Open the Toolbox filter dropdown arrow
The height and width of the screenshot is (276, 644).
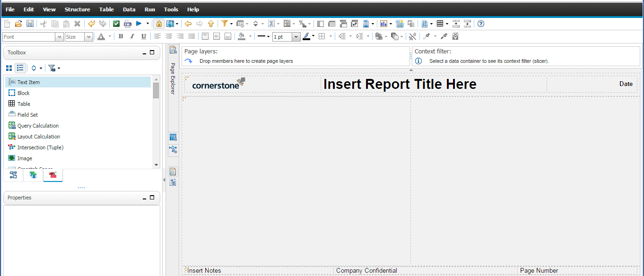point(59,68)
